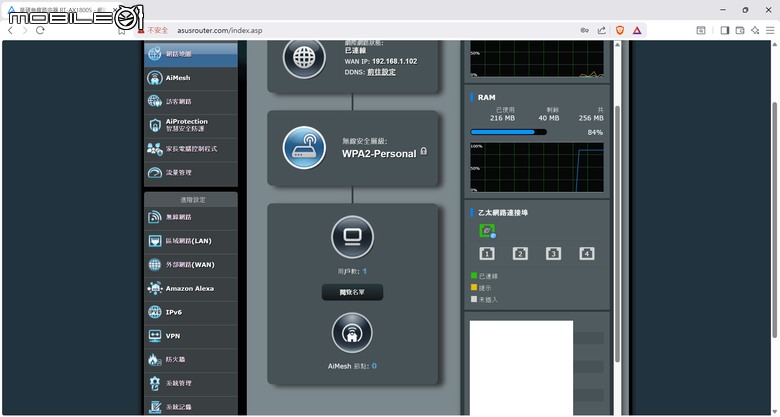
Task: Click the green WAN ethernet port icon
Action: [x=487, y=231]
